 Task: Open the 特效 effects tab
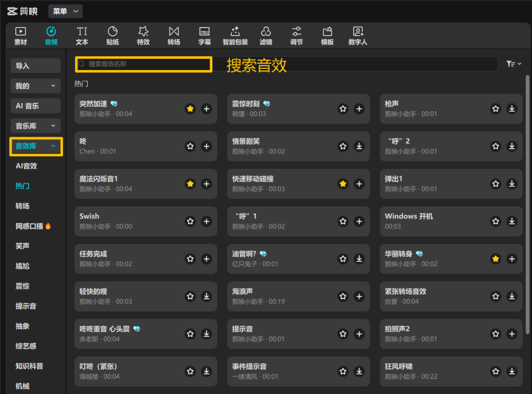point(143,35)
